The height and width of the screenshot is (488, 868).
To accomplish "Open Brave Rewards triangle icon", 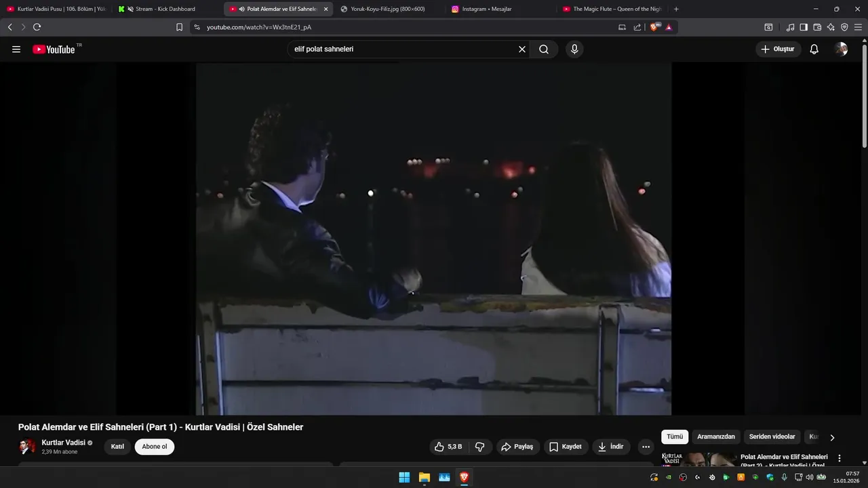I will tap(669, 27).
